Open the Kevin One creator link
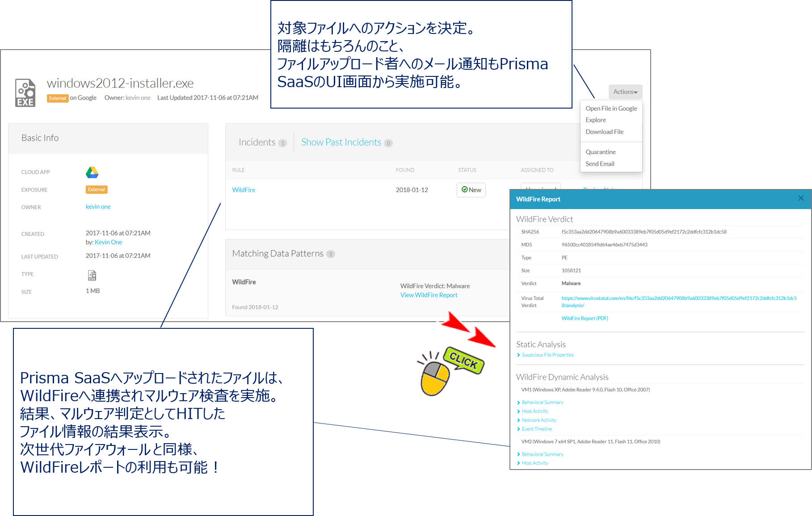812x516 pixels. 108,242
